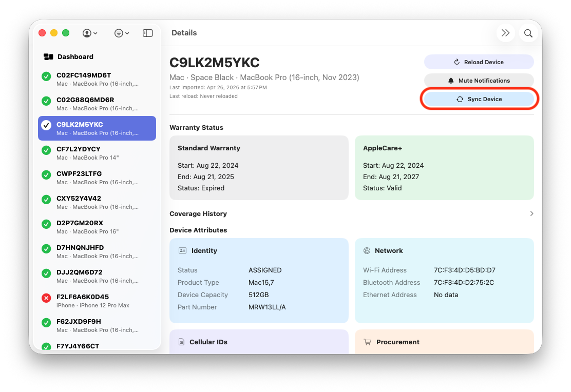The image size is (571, 392).
Task: Click Bluetooth Address value 7C:F3:4D:D2:75:2C
Action: tap(464, 282)
